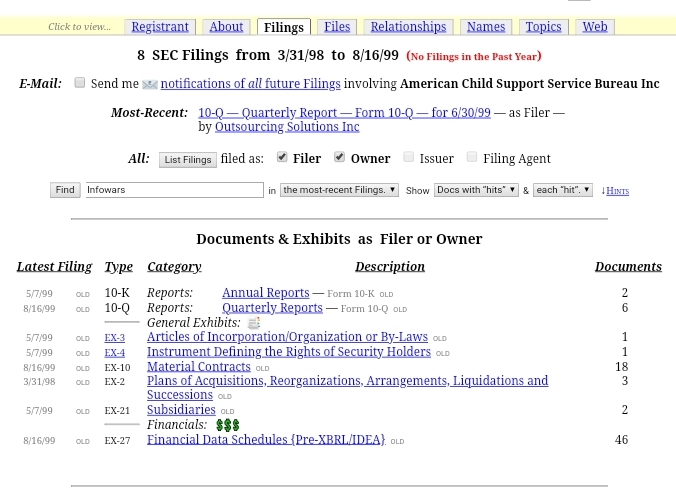Click the EX-10 type cell
The height and width of the screenshot is (488, 676).
(x=117, y=368)
